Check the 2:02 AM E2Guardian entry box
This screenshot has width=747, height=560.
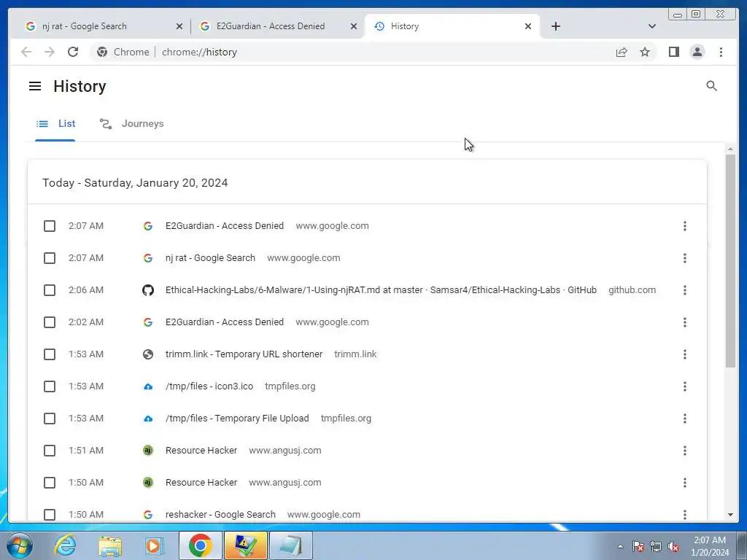point(50,322)
